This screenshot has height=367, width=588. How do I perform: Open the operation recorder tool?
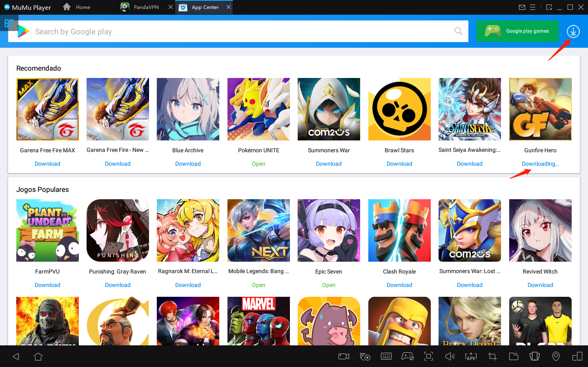pyautogui.click(x=365, y=356)
